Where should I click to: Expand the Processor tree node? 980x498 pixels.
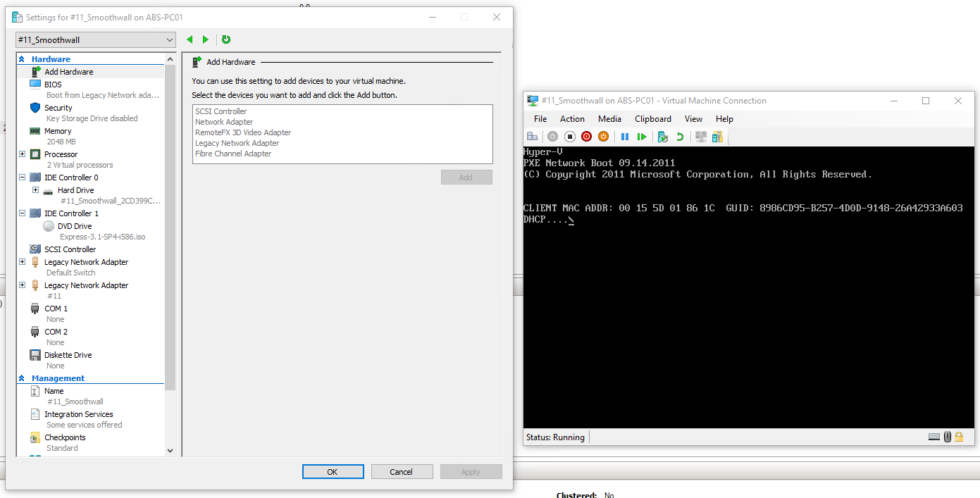point(22,154)
